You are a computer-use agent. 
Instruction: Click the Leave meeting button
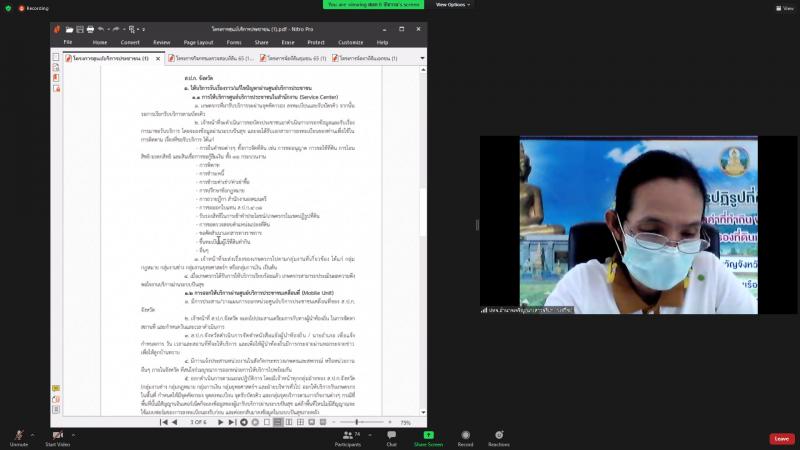pyautogui.click(x=782, y=439)
